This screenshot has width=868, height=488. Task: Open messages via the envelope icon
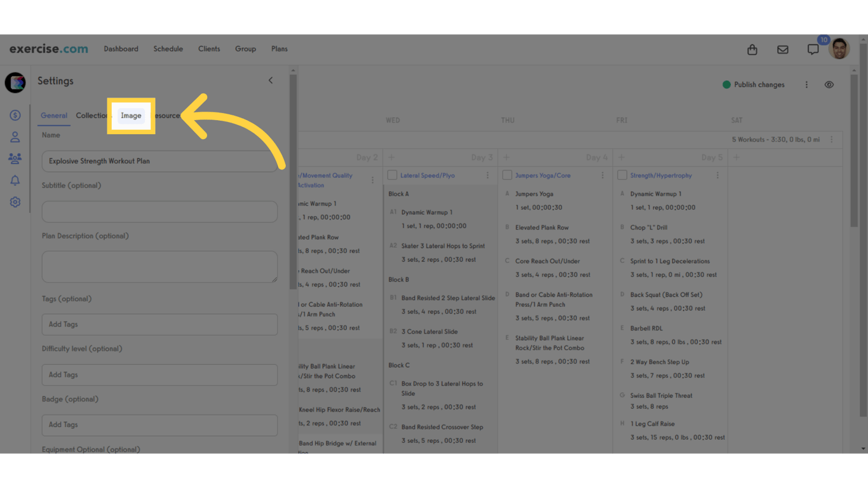783,49
